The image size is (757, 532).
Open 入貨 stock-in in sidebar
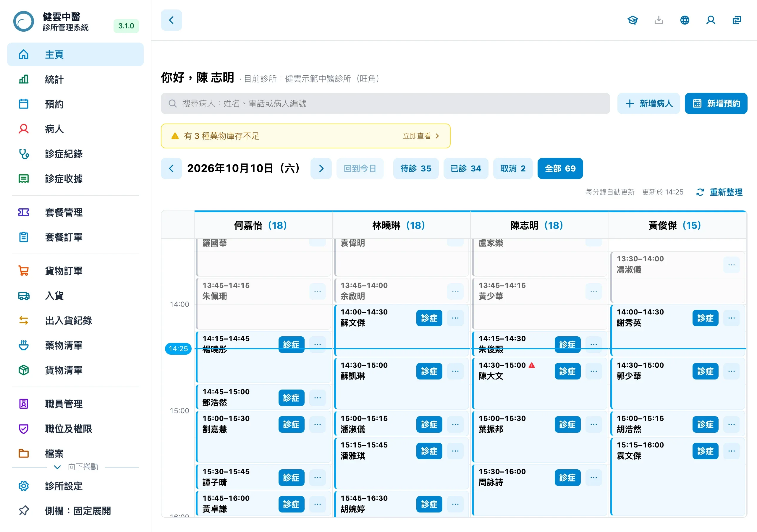click(75, 296)
